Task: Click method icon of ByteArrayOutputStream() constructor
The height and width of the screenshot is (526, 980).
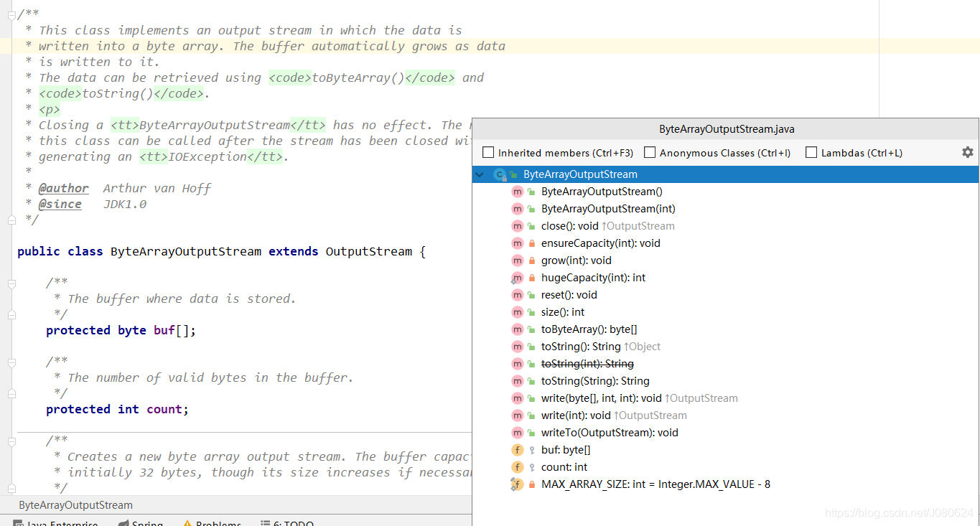Action: 517,192
